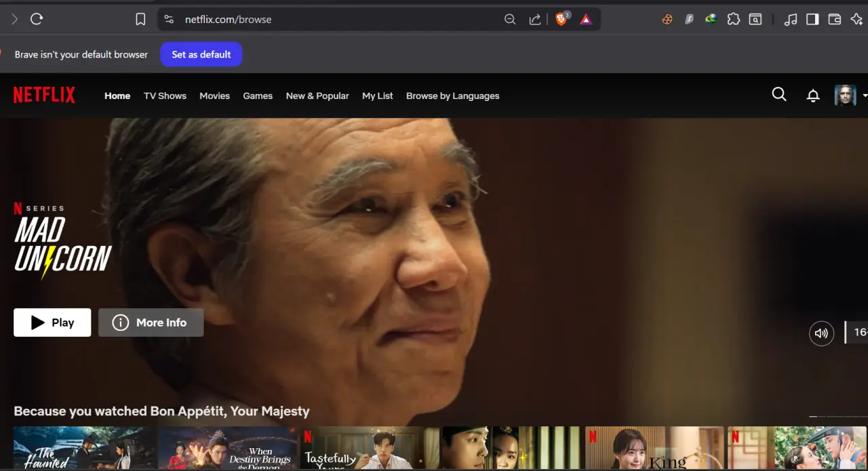The height and width of the screenshot is (471, 868).
Task: Open My List
Action: pyautogui.click(x=378, y=96)
